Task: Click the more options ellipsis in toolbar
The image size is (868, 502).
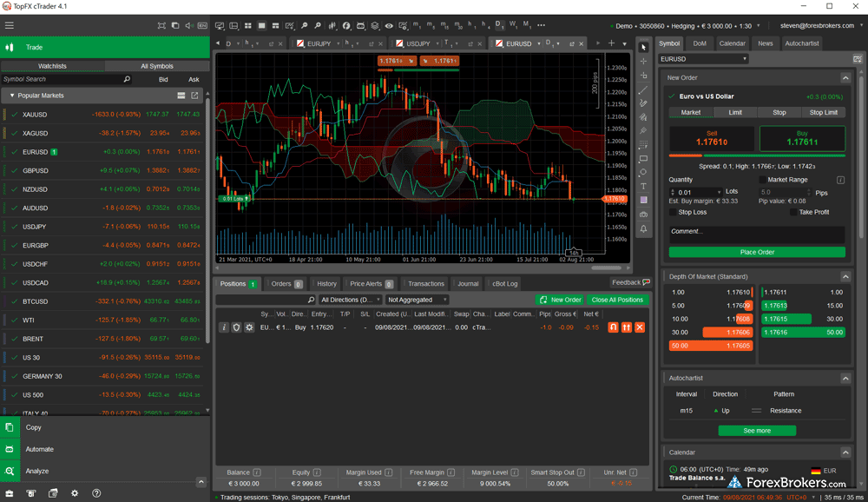Action: [x=541, y=25]
